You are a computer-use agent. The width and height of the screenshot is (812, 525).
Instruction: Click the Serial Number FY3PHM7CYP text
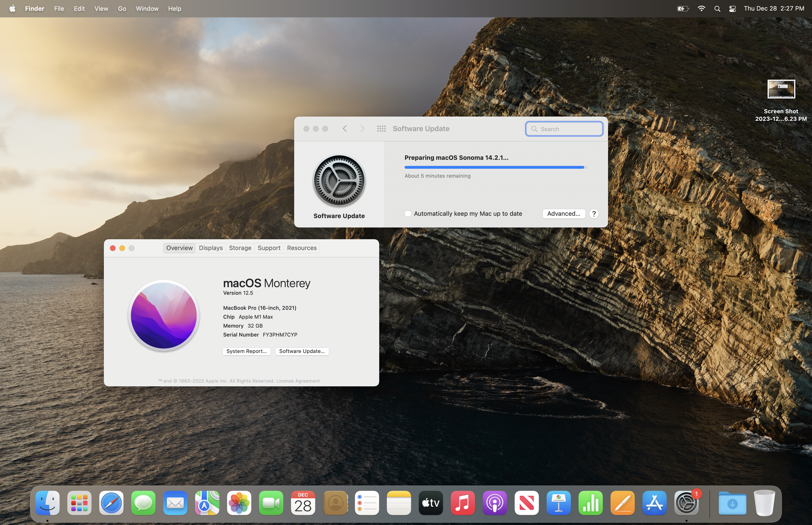click(260, 334)
